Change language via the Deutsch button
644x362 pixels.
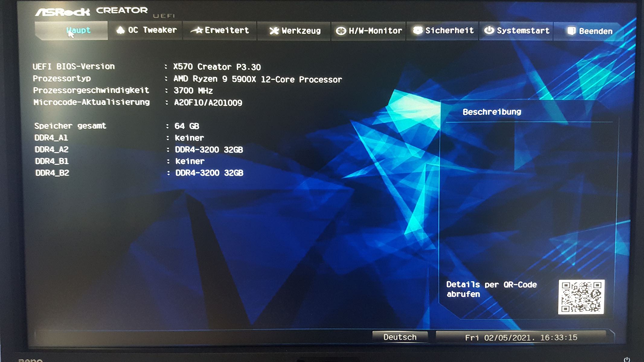[x=400, y=337]
